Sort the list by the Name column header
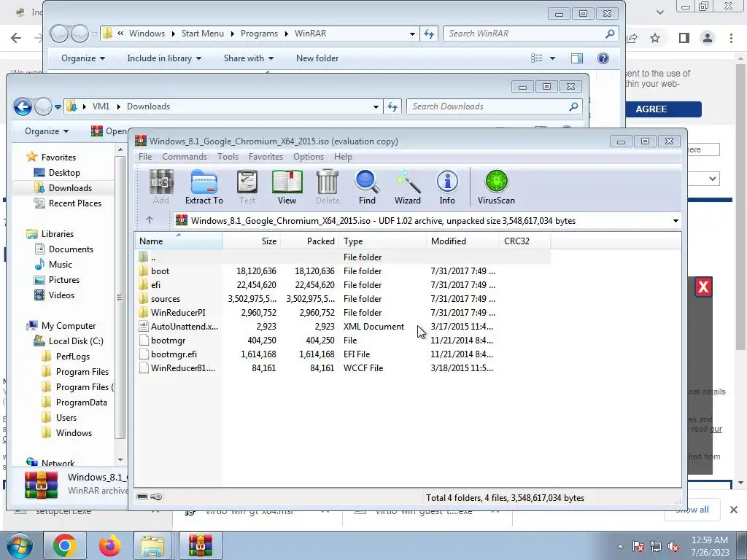 (x=178, y=241)
